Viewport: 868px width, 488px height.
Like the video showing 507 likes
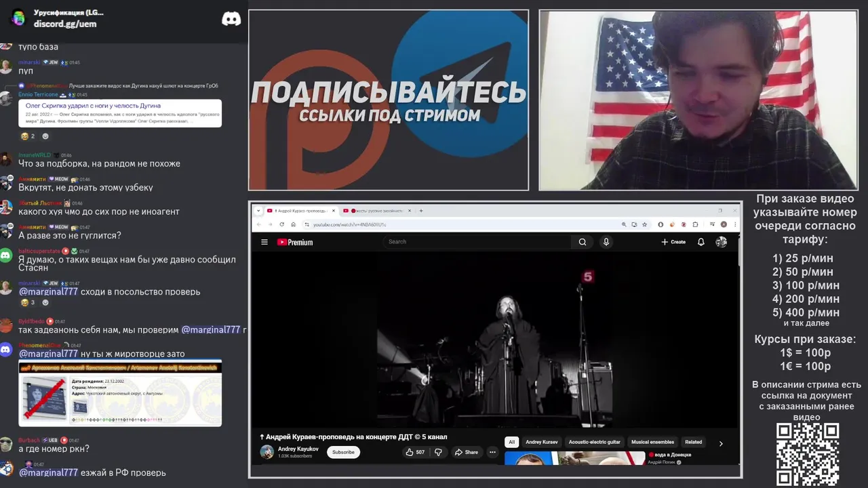(x=415, y=452)
